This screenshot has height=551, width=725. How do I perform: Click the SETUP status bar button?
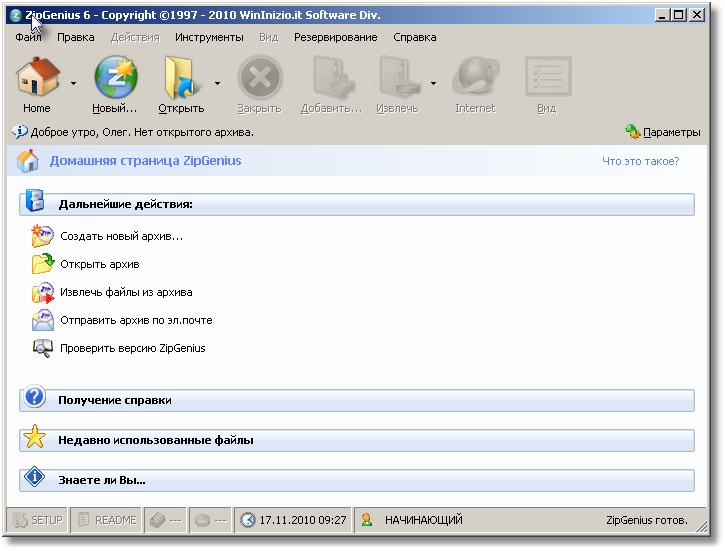pyautogui.click(x=37, y=520)
